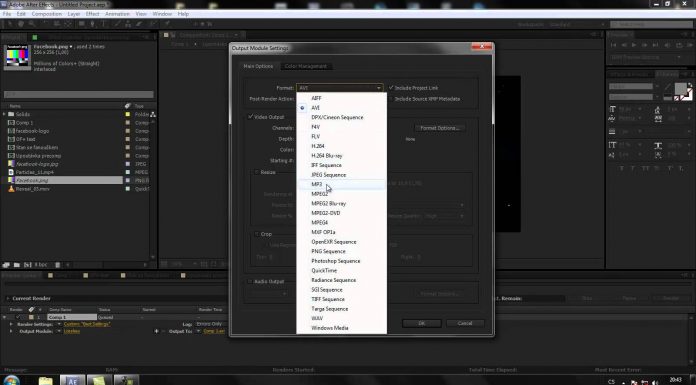Click the add output module plus icon
Image resolution: width=696 pixels, height=385 pixels.
156,331
